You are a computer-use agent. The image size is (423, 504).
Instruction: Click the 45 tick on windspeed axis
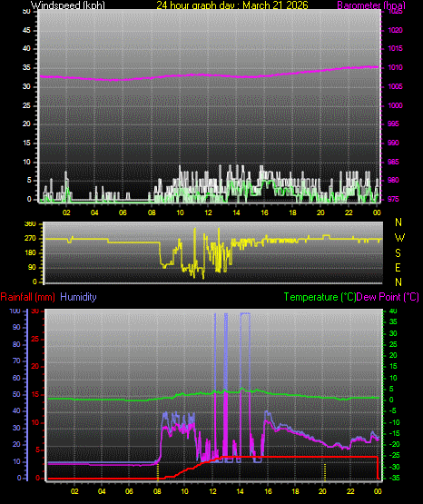26,30
